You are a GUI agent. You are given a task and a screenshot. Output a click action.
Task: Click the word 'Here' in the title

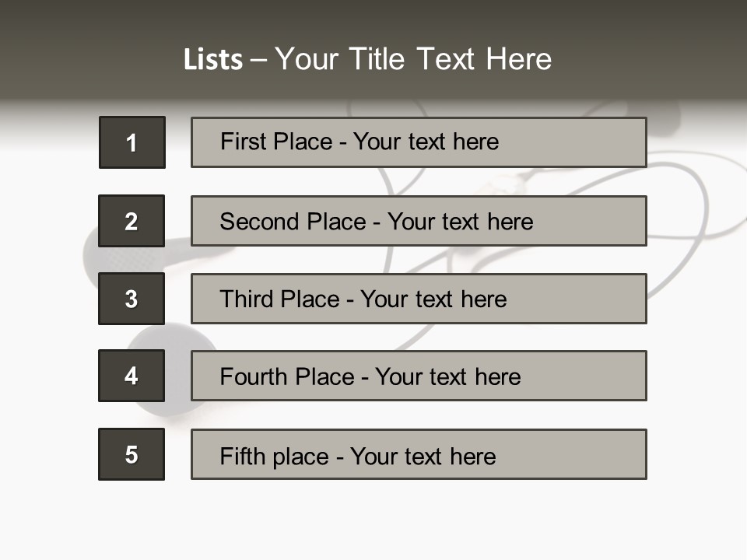point(518,60)
